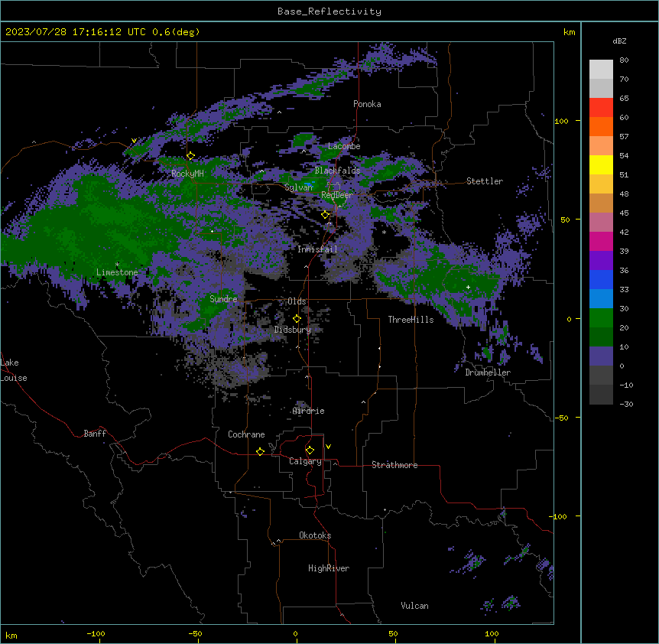Click the Ponoka city label
Viewport: 659px width, 644px height.
pos(367,104)
